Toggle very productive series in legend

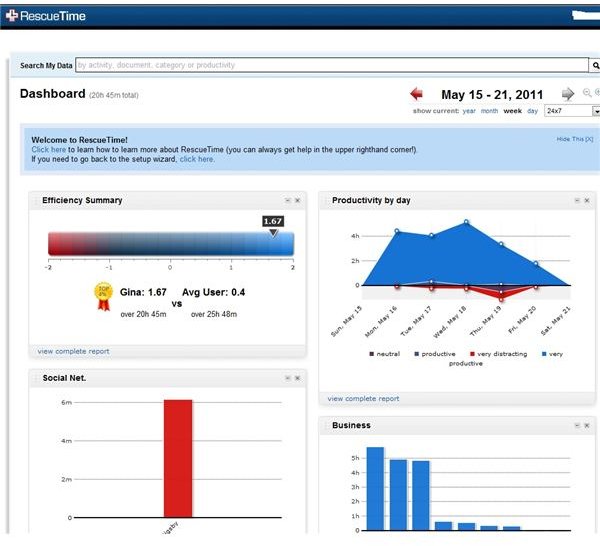[x=552, y=354]
